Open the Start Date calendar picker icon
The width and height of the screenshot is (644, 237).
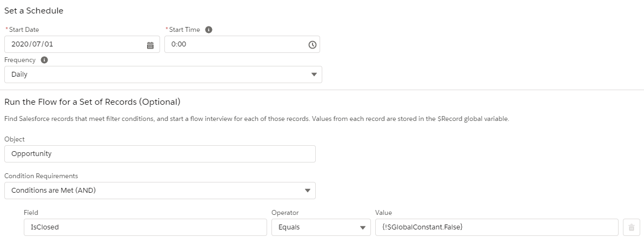[x=150, y=45]
